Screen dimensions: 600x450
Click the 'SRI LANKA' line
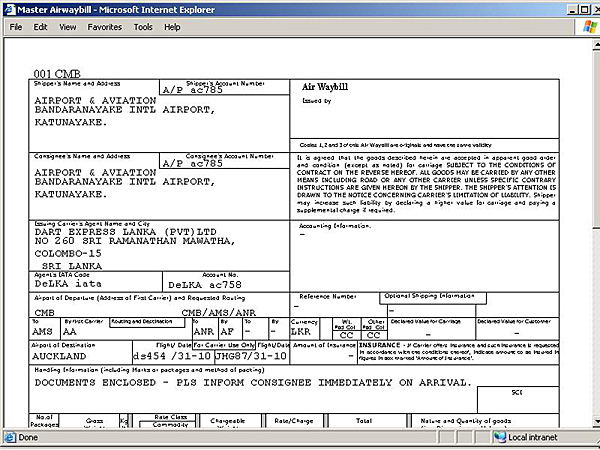pos(72,266)
